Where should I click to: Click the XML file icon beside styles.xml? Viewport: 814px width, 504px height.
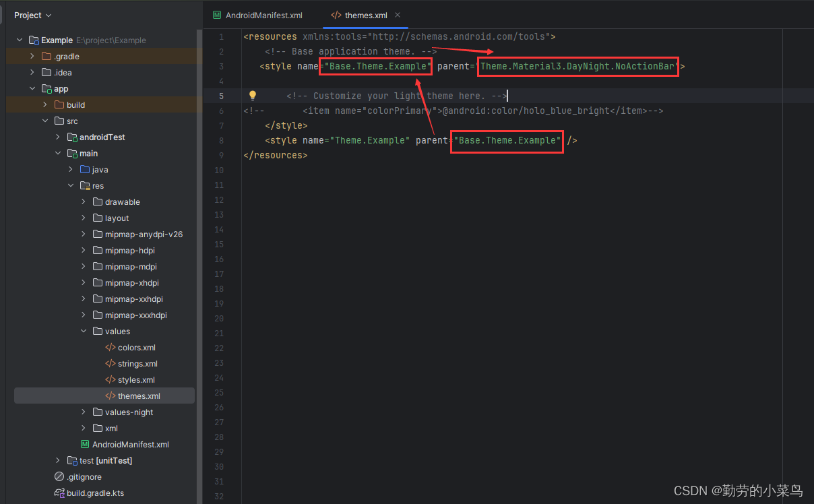pyautogui.click(x=109, y=379)
